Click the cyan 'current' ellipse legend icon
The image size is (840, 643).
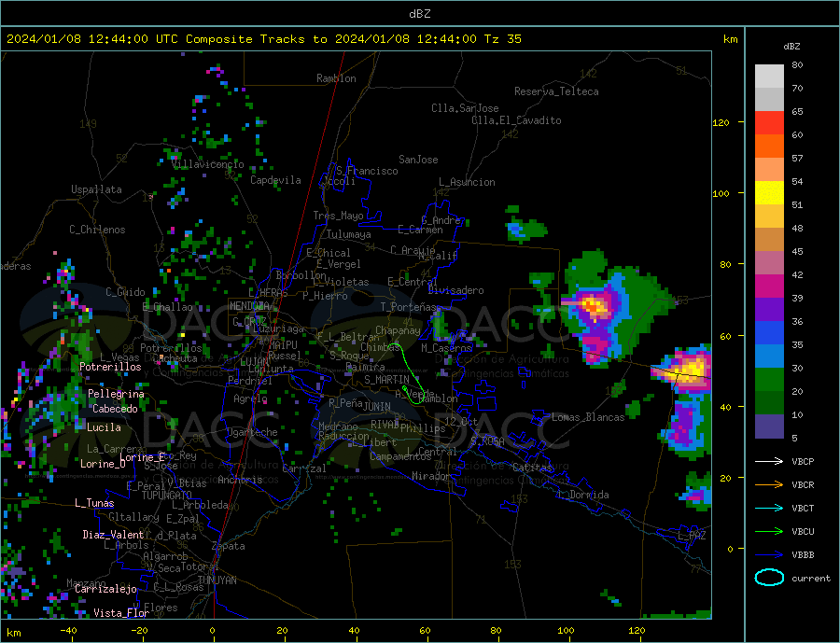(x=769, y=578)
